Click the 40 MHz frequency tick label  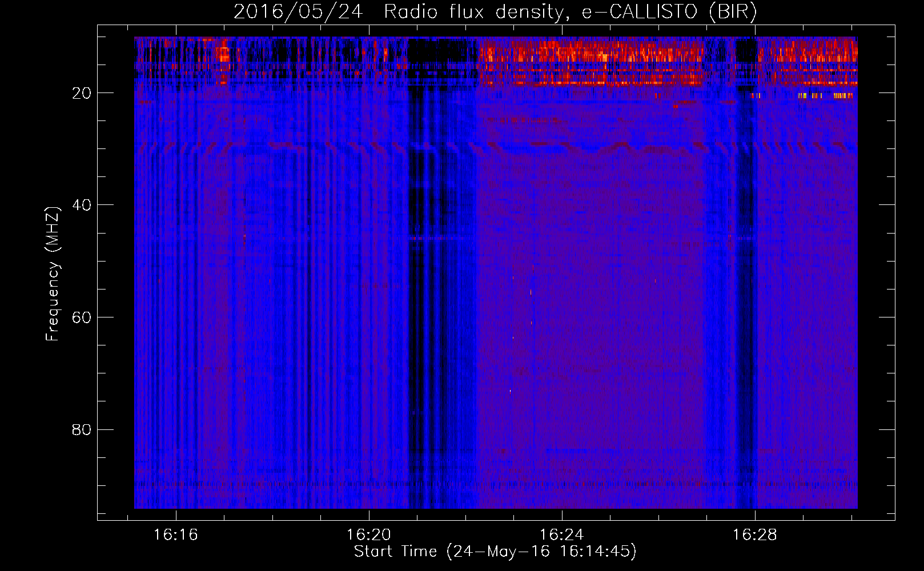pyautogui.click(x=82, y=205)
